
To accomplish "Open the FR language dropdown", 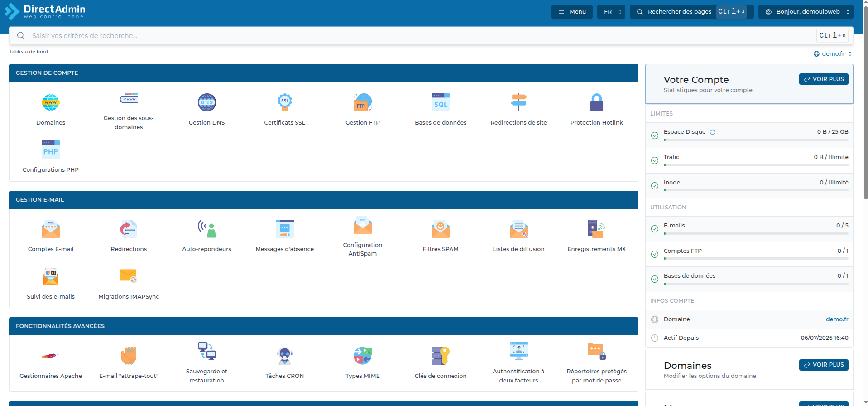I will point(611,12).
